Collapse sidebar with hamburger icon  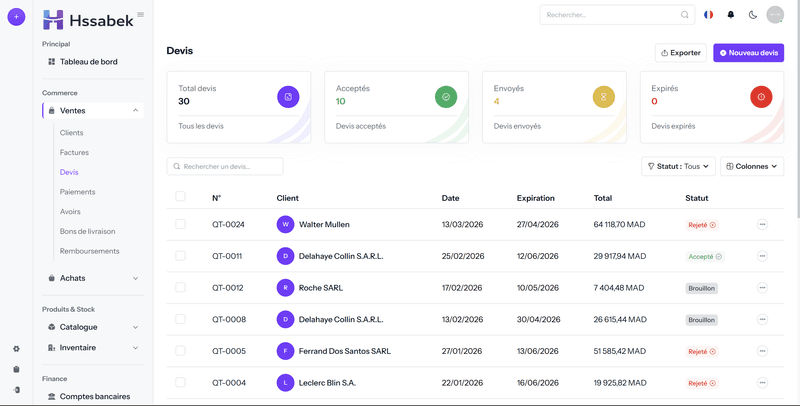140,14
